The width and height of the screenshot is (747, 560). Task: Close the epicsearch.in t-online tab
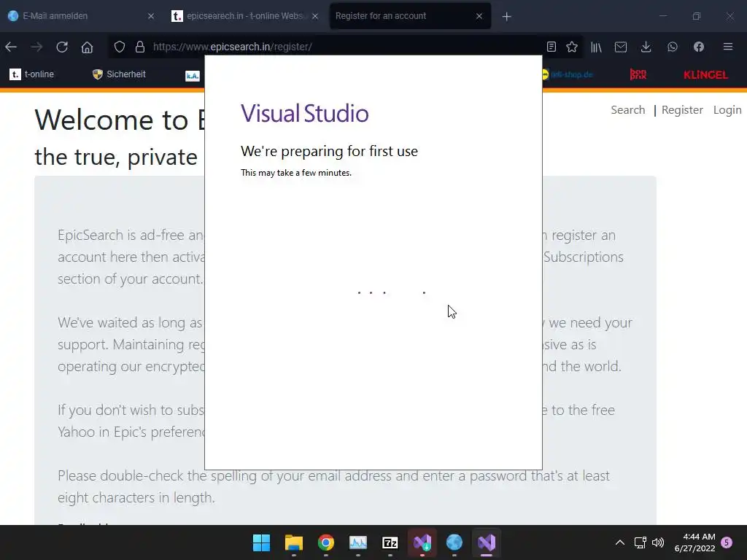click(x=315, y=16)
